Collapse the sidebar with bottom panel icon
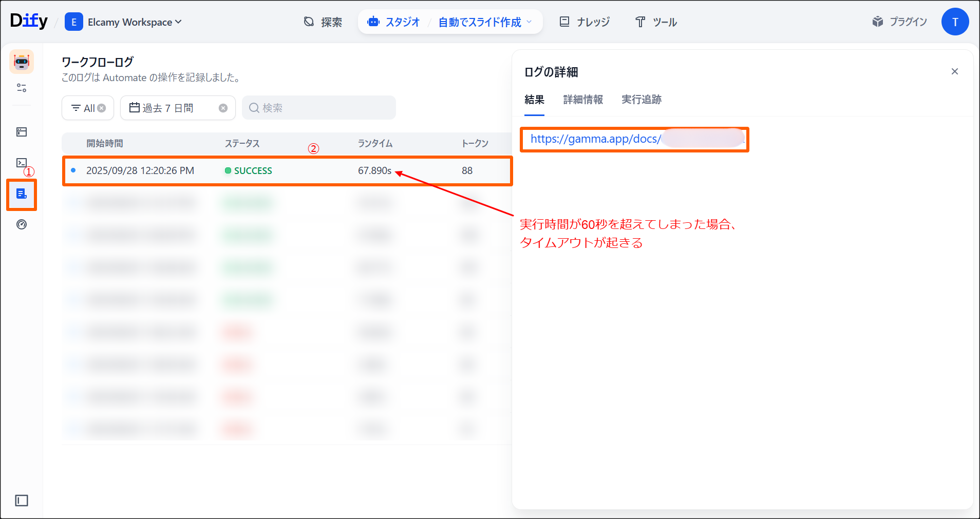Screen dimensions: 980x519 (x=22, y=501)
